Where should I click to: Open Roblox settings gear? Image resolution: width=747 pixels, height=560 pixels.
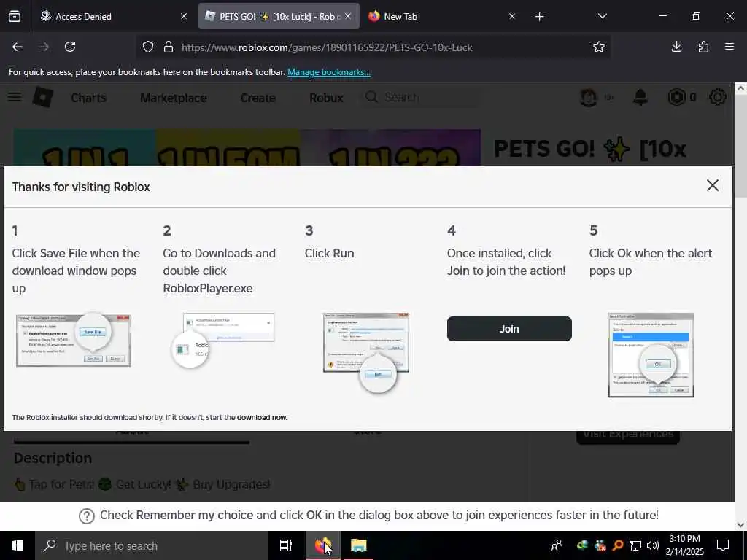tap(718, 97)
